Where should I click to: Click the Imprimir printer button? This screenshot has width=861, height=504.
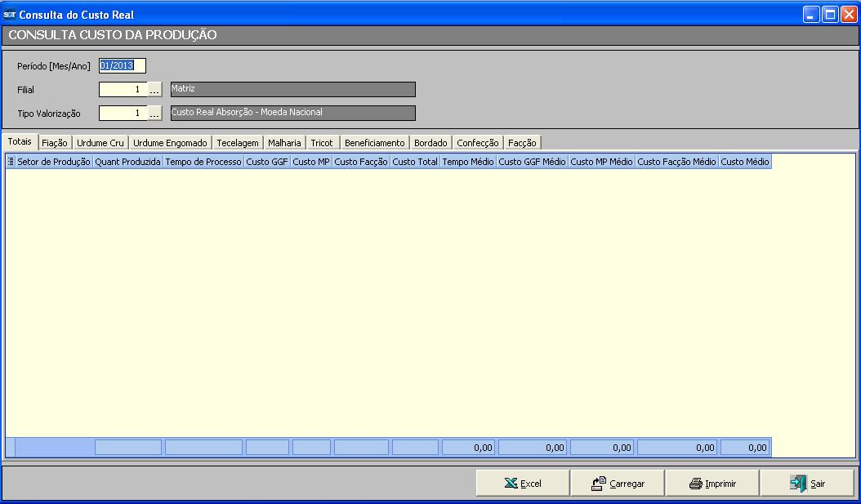tap(712, 484)
